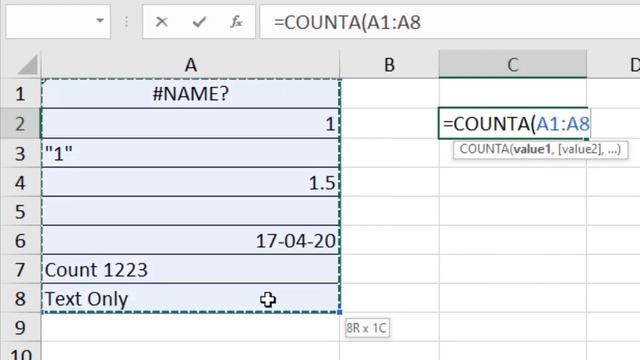Open Insert Function fx dialog
Viewport: 640px width, 360px height.
click(236, 22)
